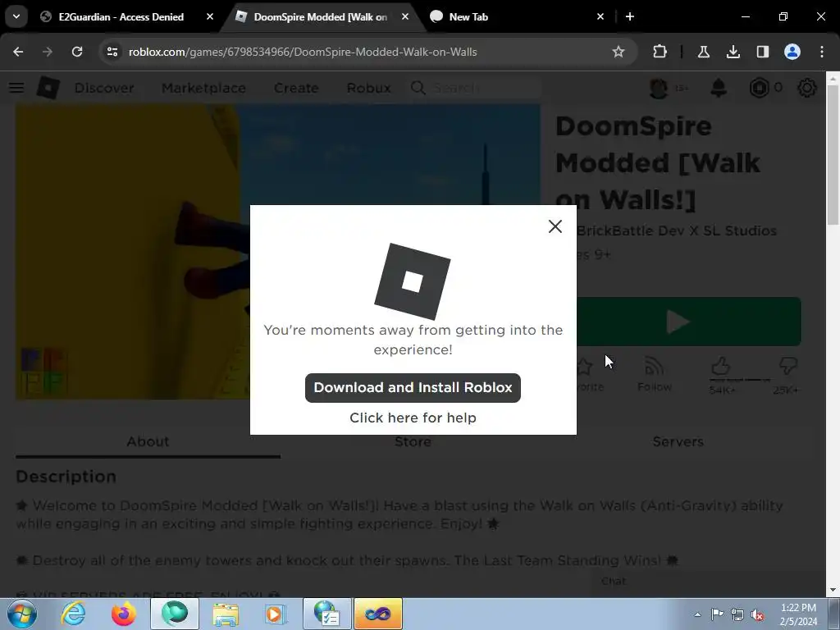Open File Explorer from taskbar

226,614
